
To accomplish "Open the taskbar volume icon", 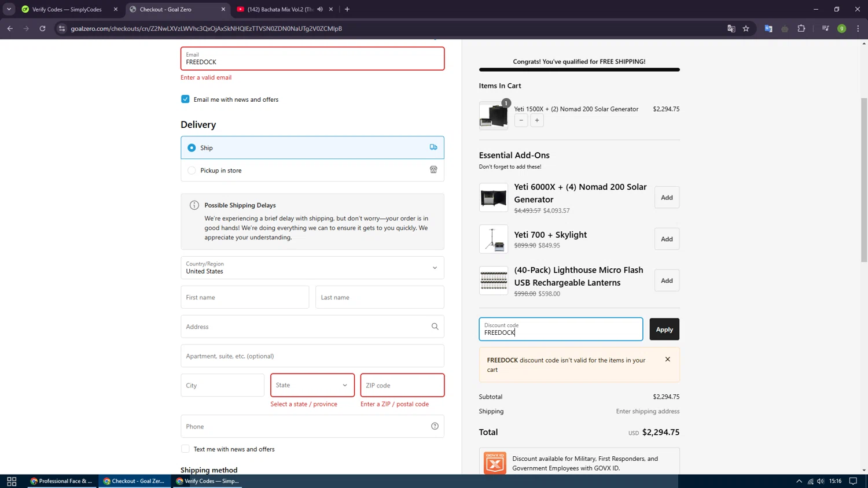I will (821, 481).
